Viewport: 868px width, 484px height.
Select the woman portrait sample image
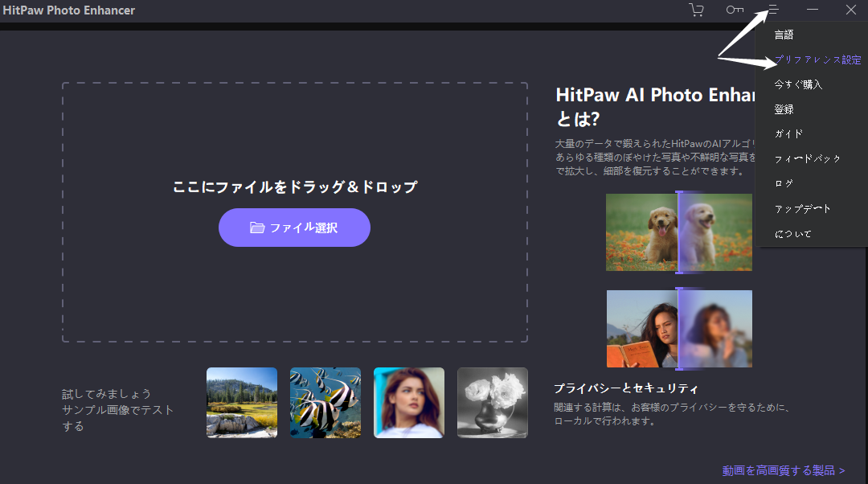409,403
